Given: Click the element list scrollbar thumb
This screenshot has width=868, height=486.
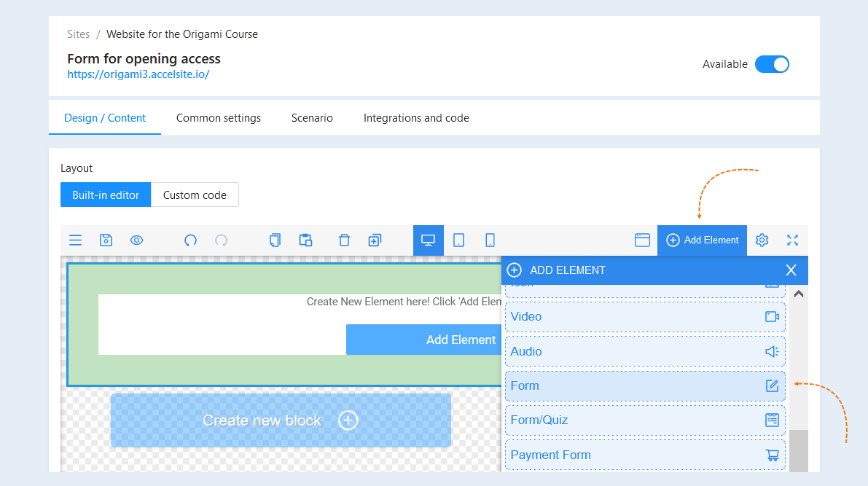Looking at the screenshot, I should click(x=799, y=450).
